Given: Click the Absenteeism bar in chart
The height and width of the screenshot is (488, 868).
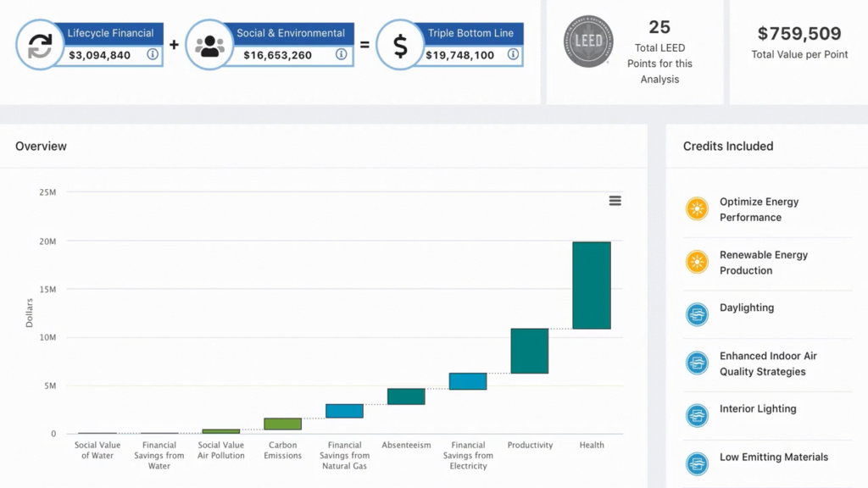Looking at the screenshot, I should click(x=406, y=396).
